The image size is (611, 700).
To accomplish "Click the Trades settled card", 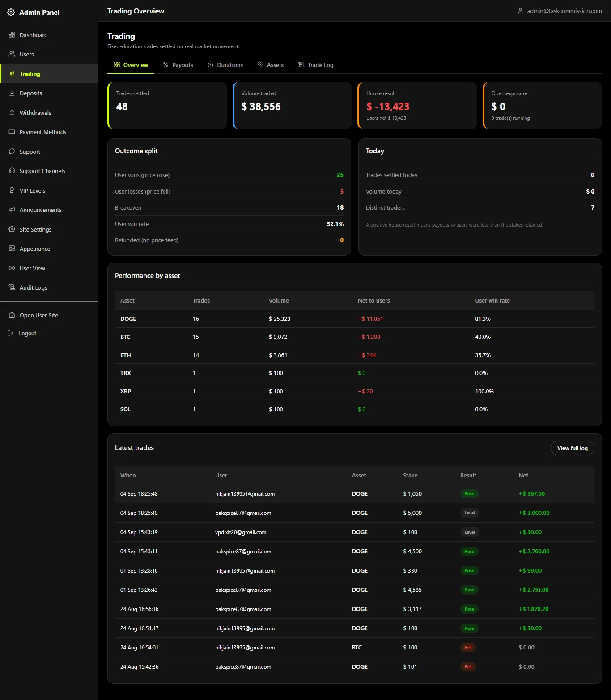I will (x=167, y=105).
